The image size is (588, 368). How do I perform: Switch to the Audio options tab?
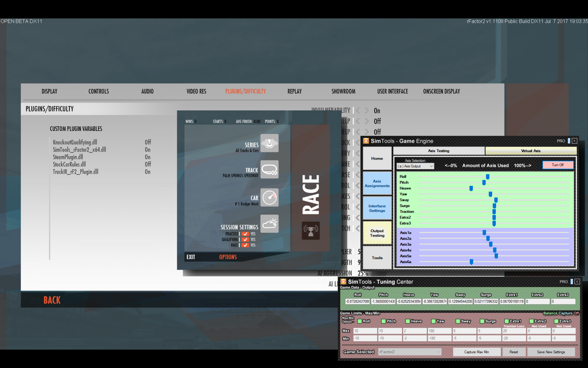click(x=147, y=91)
